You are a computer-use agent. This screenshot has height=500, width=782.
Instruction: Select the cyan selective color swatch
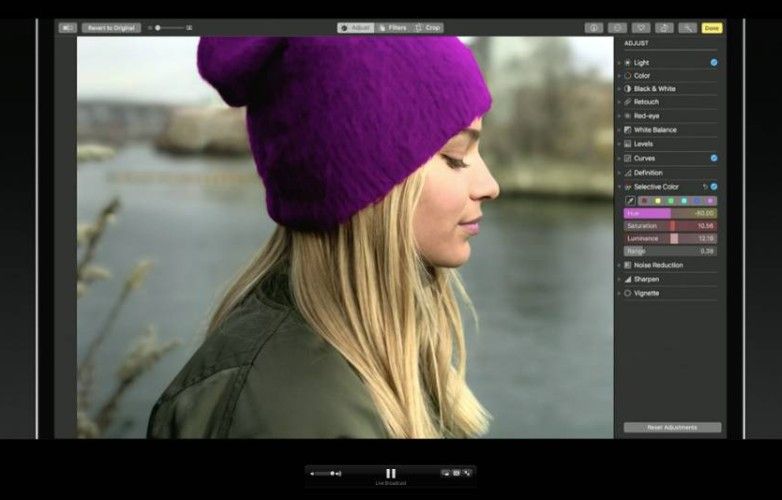click(684, 201)
